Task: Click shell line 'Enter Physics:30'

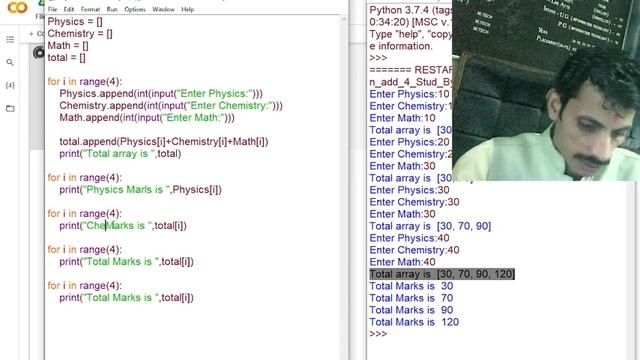Action: click(x=409, y=190)
